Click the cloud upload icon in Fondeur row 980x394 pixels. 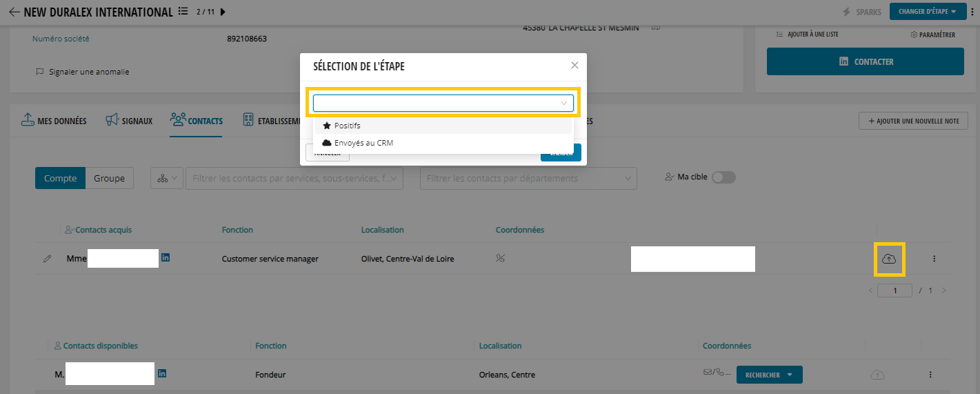click(877, 375)
